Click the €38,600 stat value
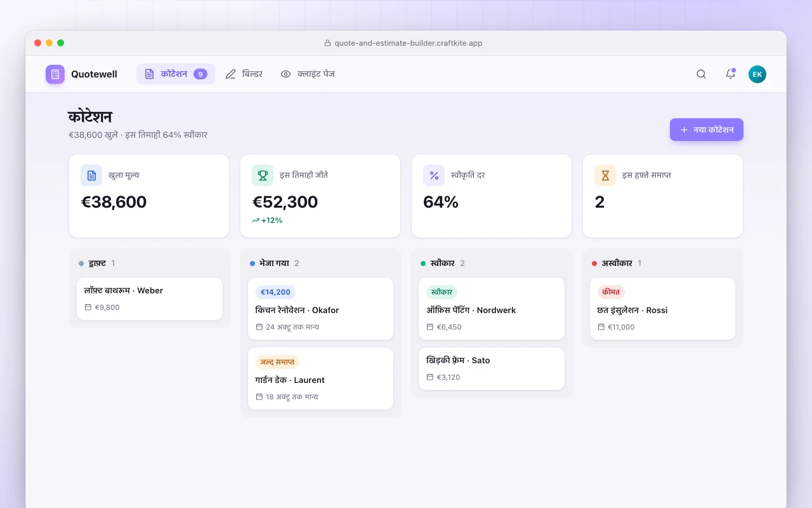Viewport: 812px width, 508px height. (114, 202)
